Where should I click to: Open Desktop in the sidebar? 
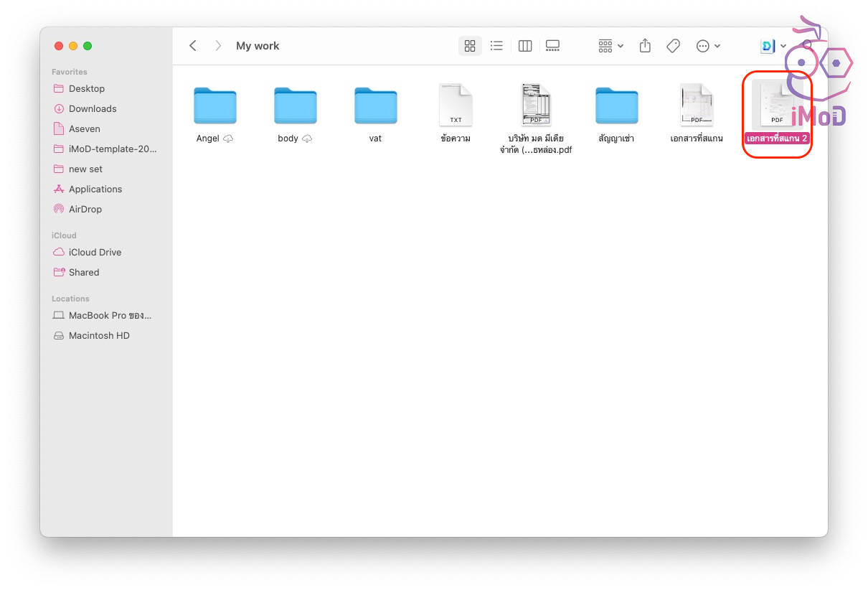pos(86,89)
